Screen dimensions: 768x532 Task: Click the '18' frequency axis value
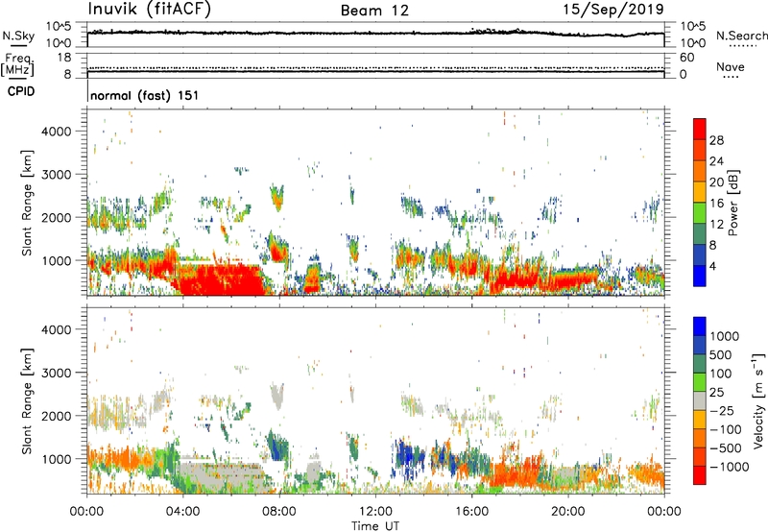64,58
